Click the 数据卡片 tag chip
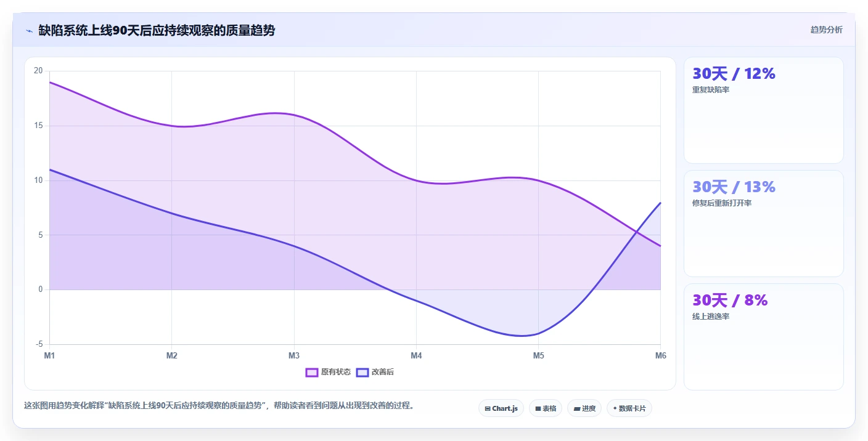This screenshot has height=441, width=868. point(629,408)
